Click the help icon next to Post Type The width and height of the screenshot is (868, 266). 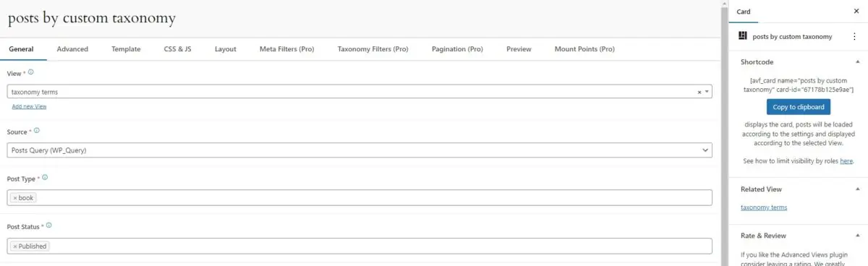45,177
